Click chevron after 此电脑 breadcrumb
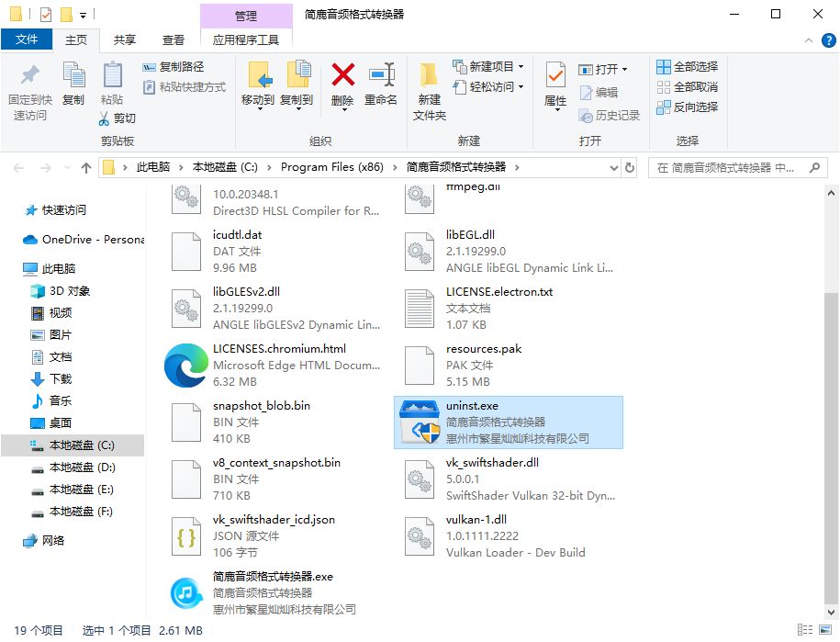Viewport: 840px width, 642px height. tap(181, 168)
